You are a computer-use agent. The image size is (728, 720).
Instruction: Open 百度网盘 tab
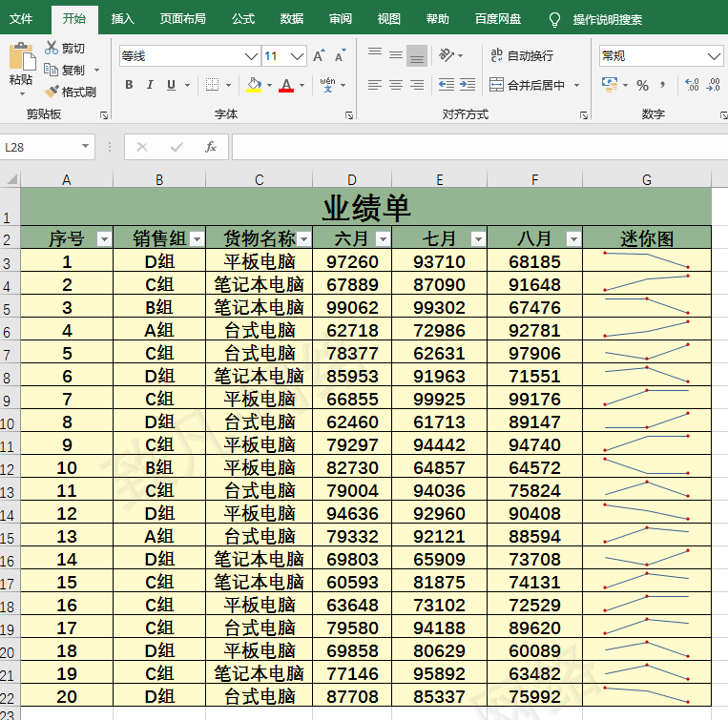(498, 19)
